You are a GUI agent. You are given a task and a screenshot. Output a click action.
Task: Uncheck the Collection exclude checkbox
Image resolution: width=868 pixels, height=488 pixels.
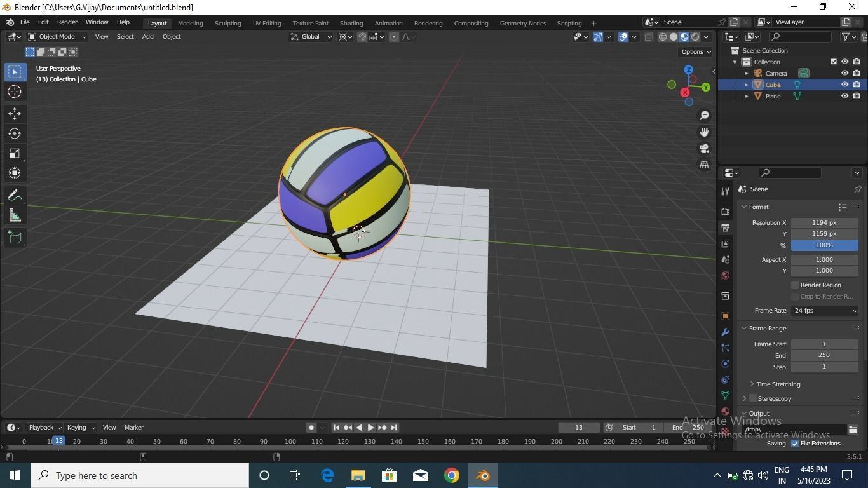pos(834,62)
